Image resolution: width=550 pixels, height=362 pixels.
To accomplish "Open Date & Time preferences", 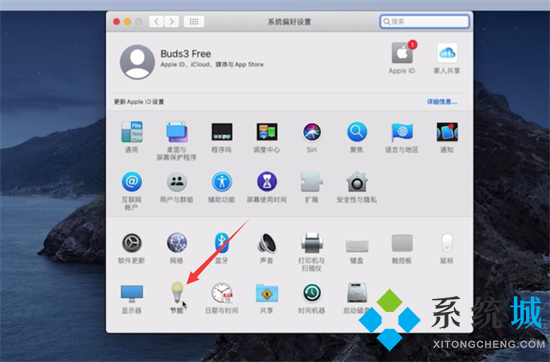I will tap(222, 293).
